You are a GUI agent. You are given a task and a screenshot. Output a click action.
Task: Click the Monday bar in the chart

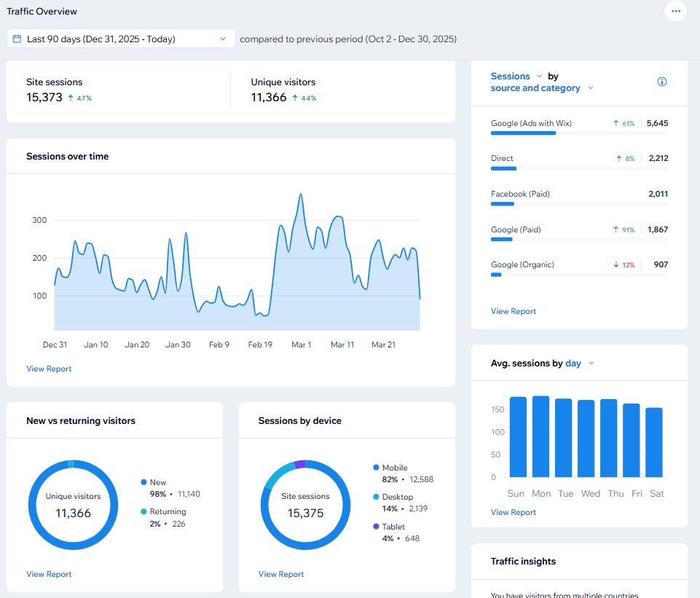(x=540, y=436)
